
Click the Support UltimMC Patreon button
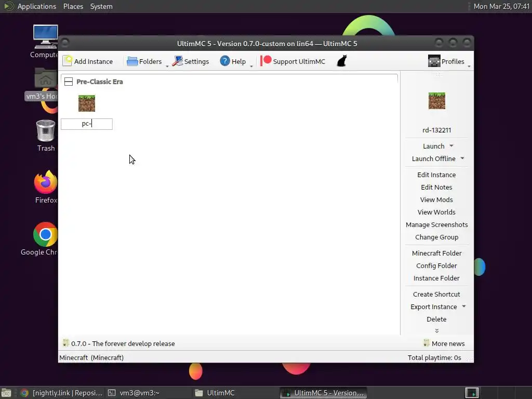[x=292, y=61]
